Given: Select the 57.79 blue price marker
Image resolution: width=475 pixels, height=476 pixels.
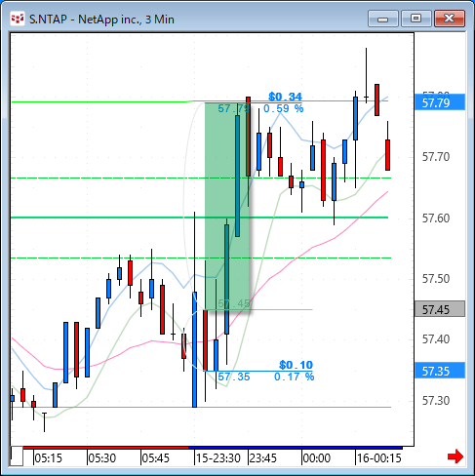Looking at the screenshot, I should tap(440, 102).
